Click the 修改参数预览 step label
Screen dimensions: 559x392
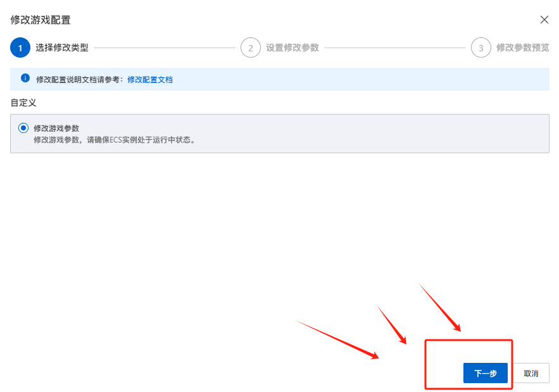point(523,47)
